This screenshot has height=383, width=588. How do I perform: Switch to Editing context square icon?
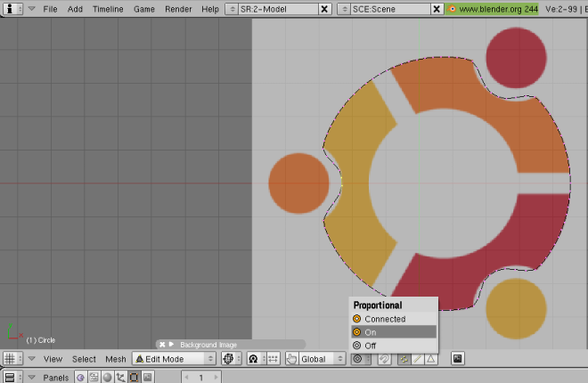[134, 377]
